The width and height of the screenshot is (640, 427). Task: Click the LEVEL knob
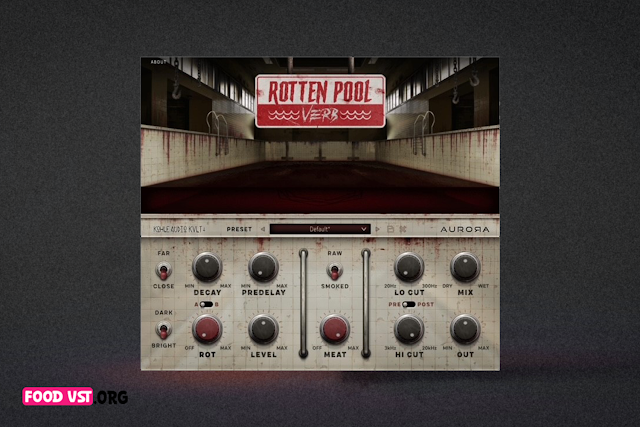[x=263, y=329]
